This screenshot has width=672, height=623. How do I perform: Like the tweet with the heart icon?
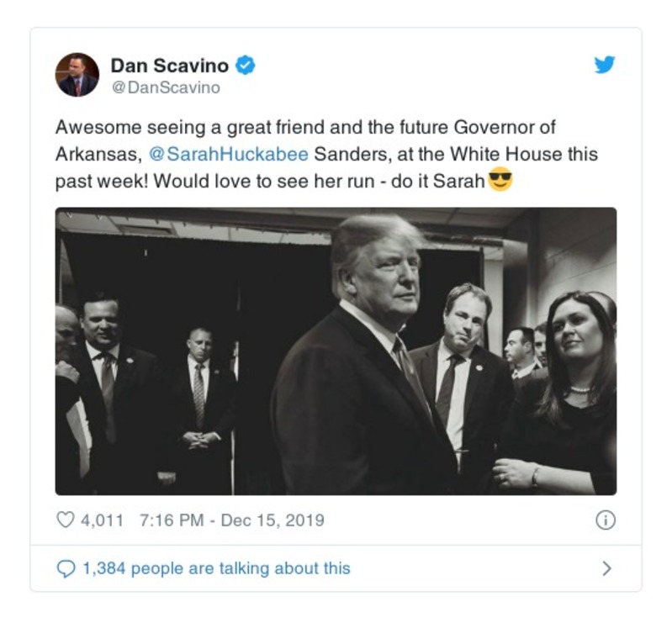(x=66, y=520)
